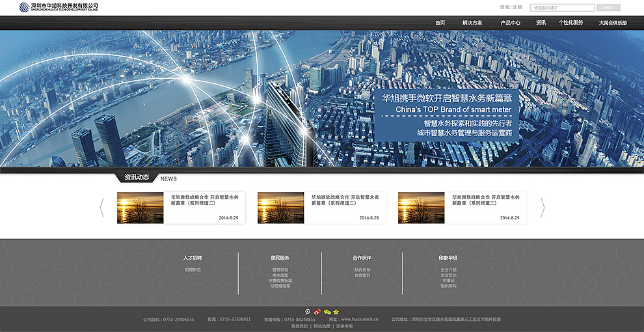This screenshot has height=332, width=644.
Task: Open 法律申明 link at page bottom
Action: (x=344, y=326)
